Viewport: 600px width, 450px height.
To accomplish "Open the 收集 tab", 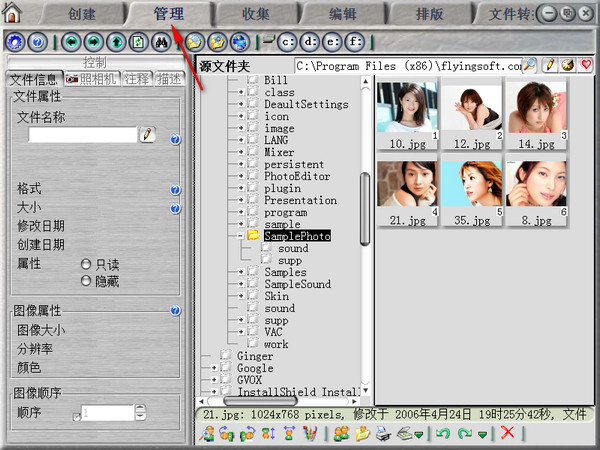I will click(x=255, y=13).
